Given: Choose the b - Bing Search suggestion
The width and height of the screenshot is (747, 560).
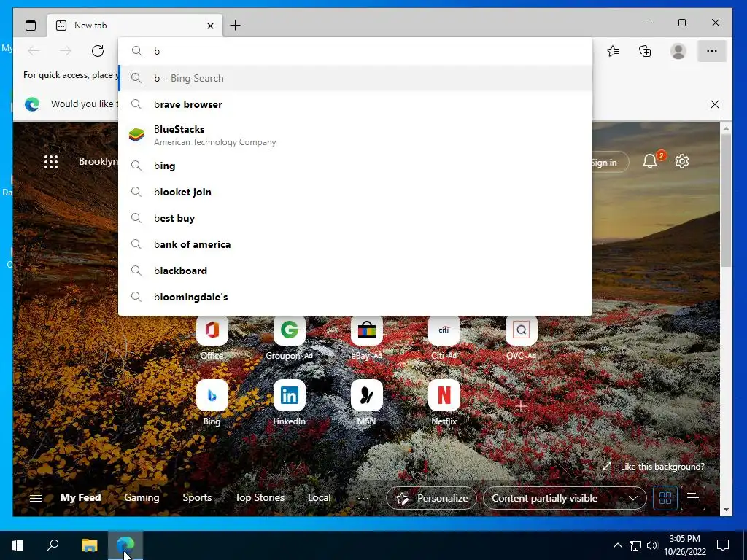Looking at the screenshot, I should tap(355, 78).
